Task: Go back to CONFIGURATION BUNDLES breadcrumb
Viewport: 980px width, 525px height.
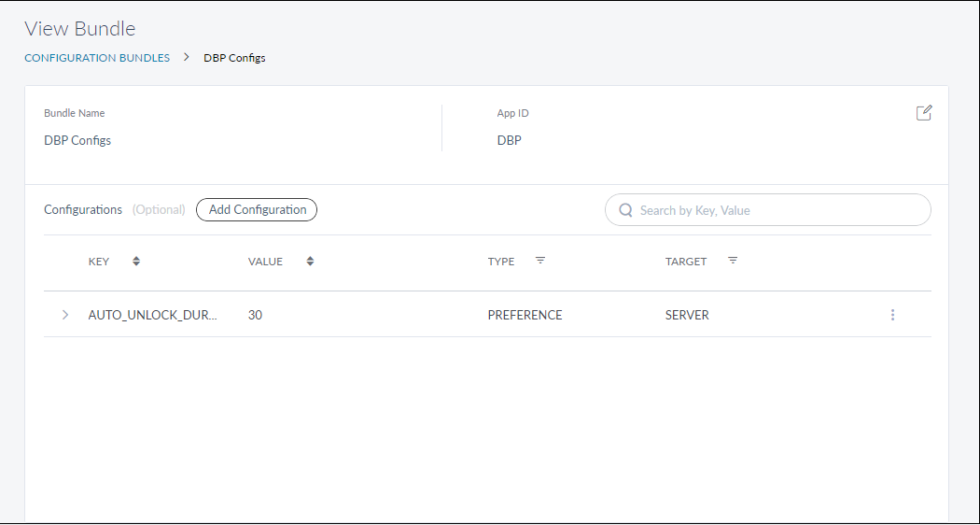Action: pos(97,58)
